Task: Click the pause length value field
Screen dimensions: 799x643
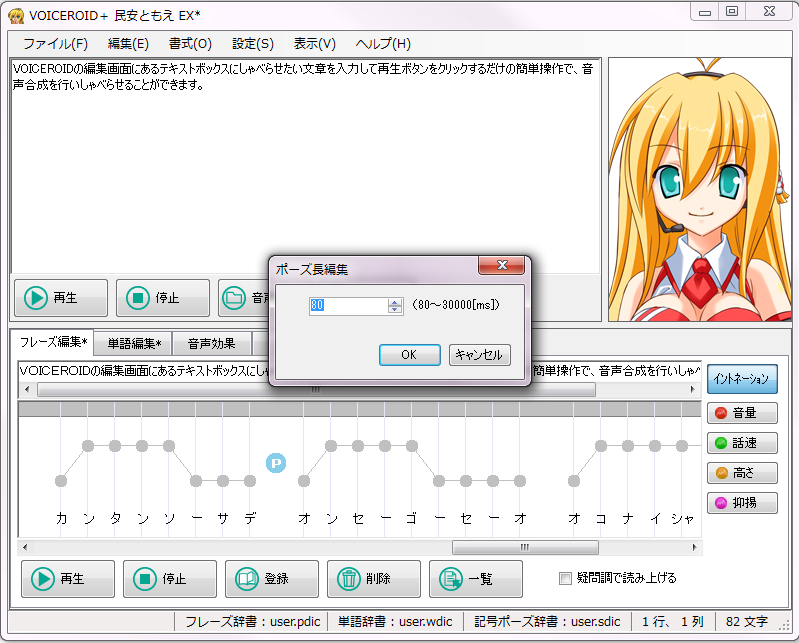Action: 349,305
